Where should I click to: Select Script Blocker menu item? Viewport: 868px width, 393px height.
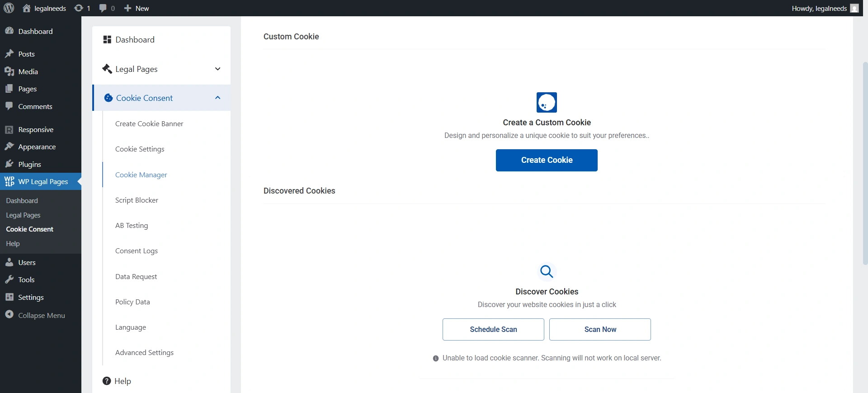point(137,200)
